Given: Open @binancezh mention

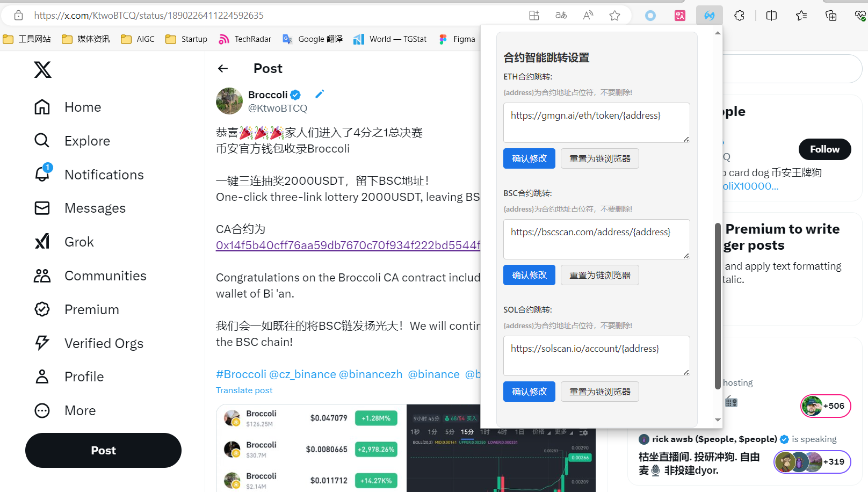Looking at the screenshot, I should pyautogui.click(x=371, y=374).
